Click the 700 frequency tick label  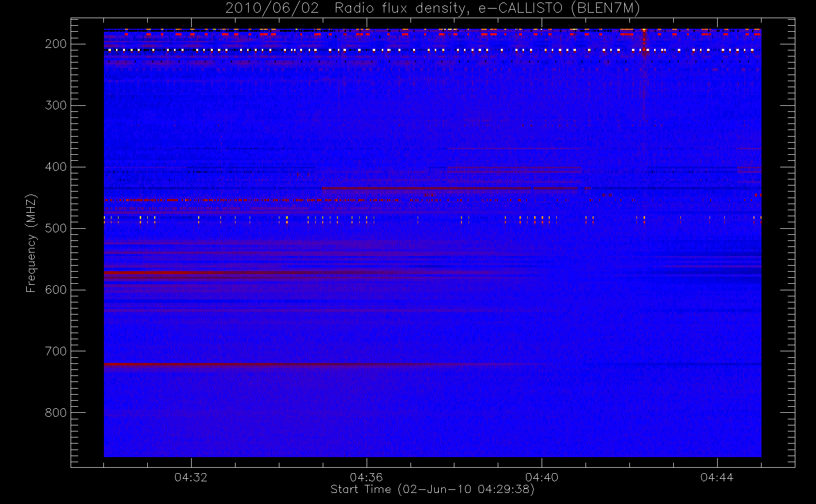(x=56, y=351)
